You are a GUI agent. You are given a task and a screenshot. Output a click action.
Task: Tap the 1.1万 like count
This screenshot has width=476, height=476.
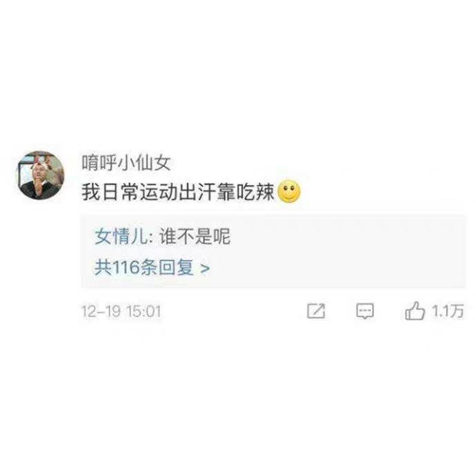click(448, 311)
